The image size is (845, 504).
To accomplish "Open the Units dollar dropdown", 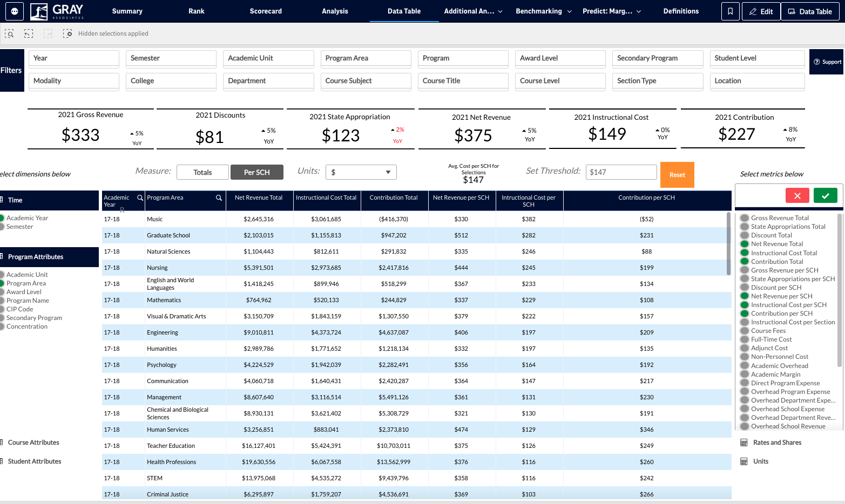I will tap(361, 172).
